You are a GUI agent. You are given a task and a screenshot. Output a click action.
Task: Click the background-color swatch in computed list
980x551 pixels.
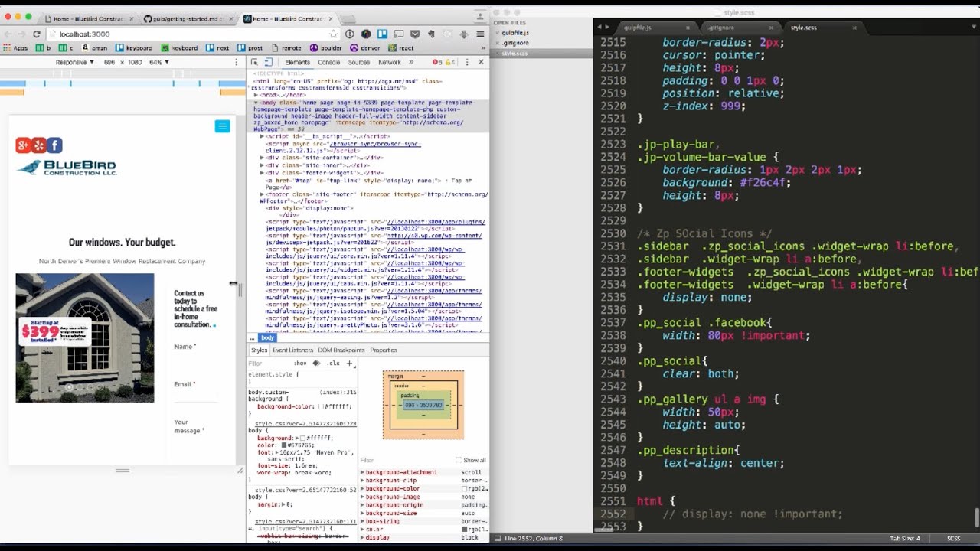(x=464, y=488)
